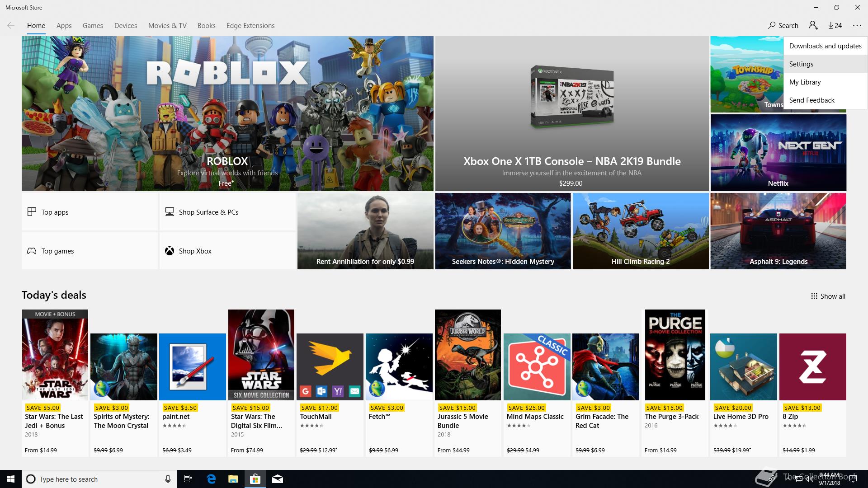The width and height of the screenshot is (868, 488).
Task: Open Grim Facade: The Red Cat cover
Action: pyautogui.click(x=606, y=367)
